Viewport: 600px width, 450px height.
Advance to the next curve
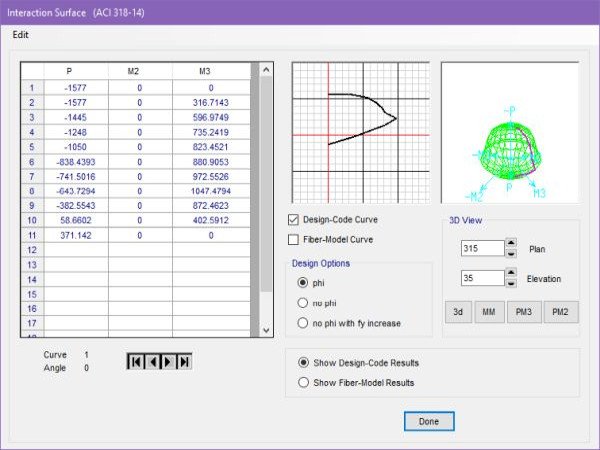[x=167, y=362]
